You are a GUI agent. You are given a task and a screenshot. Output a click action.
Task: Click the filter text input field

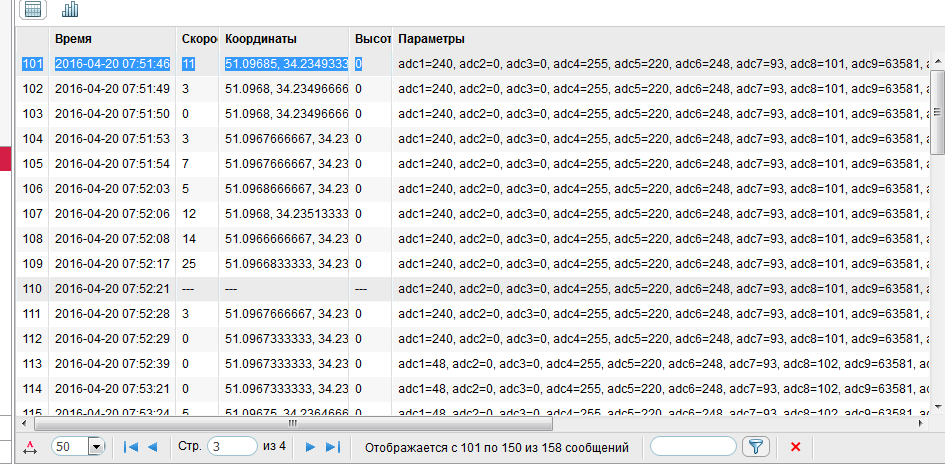[692, 446]
